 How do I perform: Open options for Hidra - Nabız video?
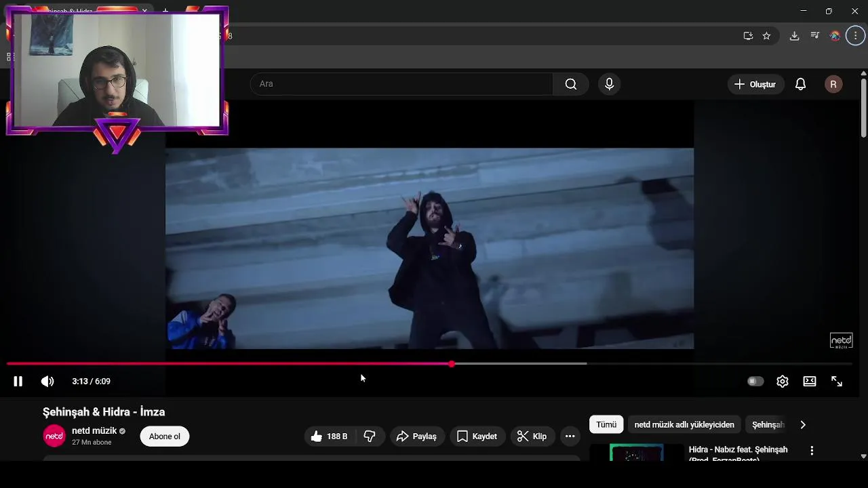click(x=812, y=451)
